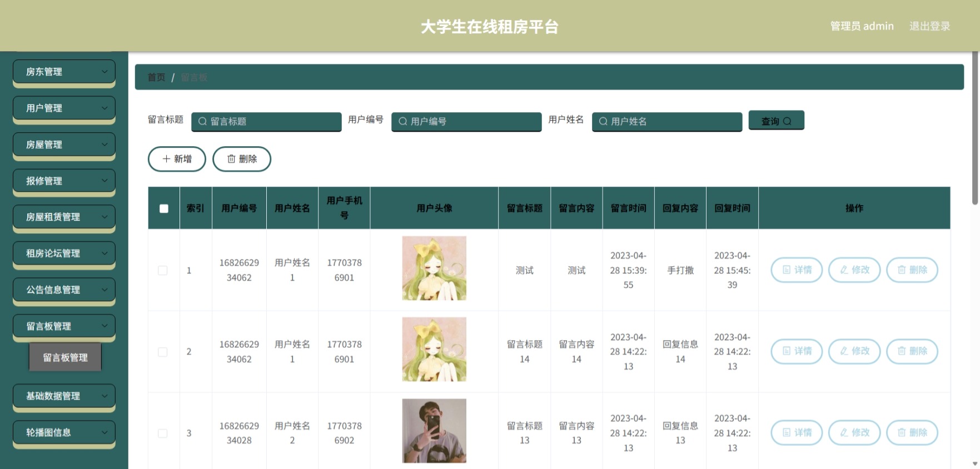This screenshot has width=980, height=469.
Task: Focus the 用户编号 search input
Action: (x=466, y=121)
